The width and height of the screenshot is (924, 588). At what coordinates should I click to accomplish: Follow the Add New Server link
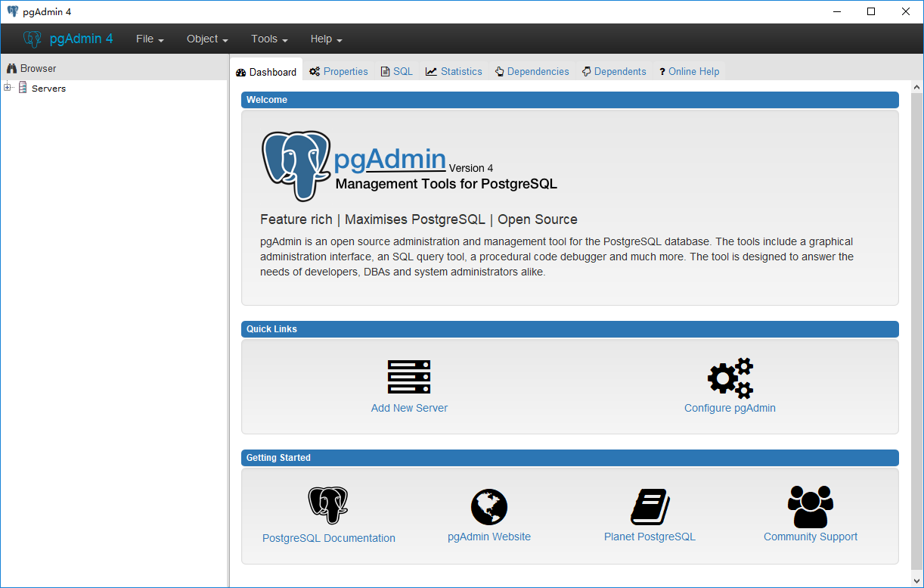(409, 408)
